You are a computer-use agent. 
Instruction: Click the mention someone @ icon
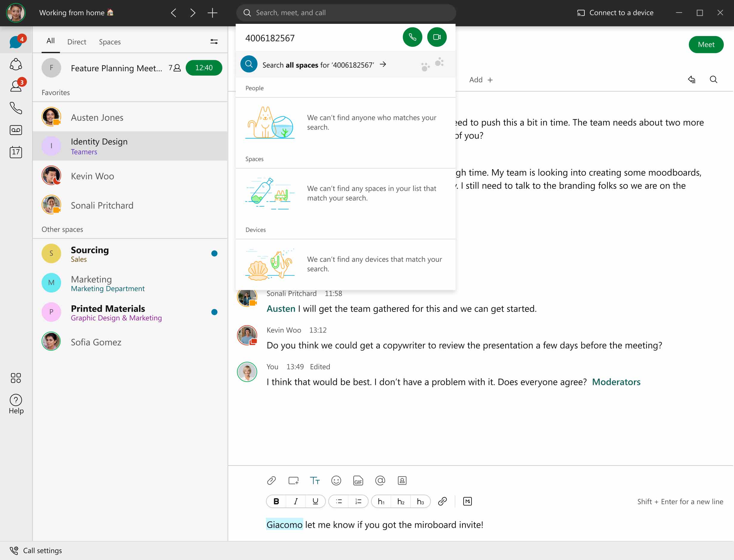pos(380,480)
